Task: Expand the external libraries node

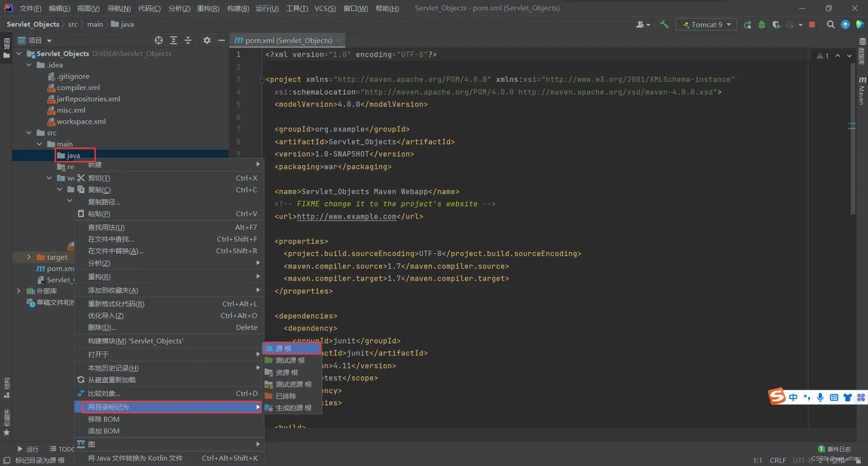Action: pos(19,291)
